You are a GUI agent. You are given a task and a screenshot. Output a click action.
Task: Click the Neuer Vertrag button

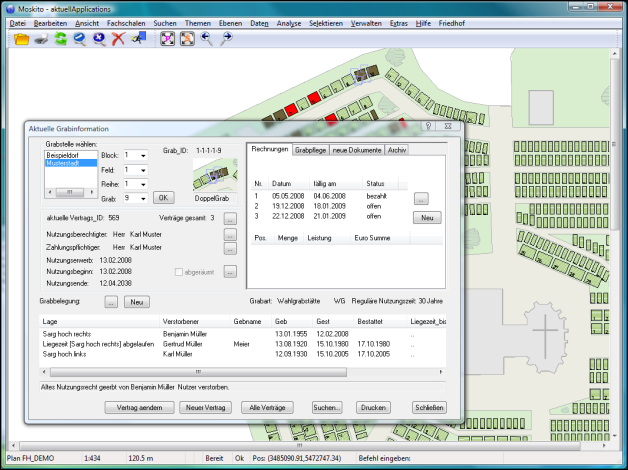[x=205, y=408]
